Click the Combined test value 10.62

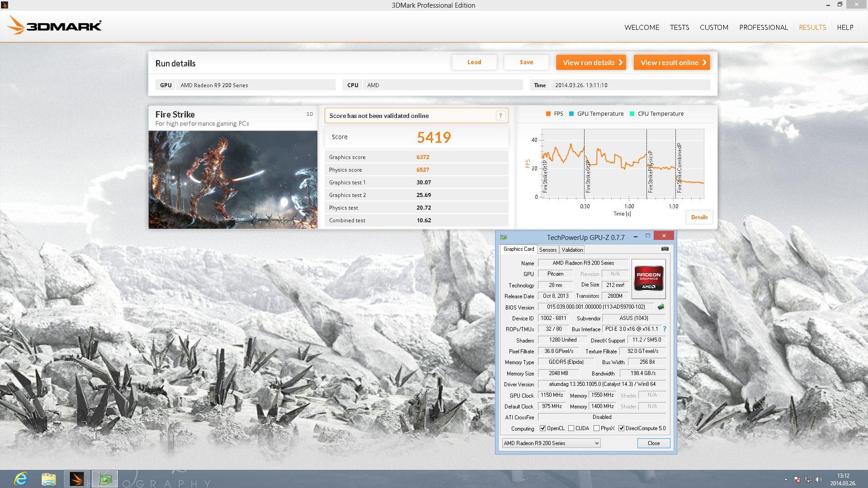point(424,221)
